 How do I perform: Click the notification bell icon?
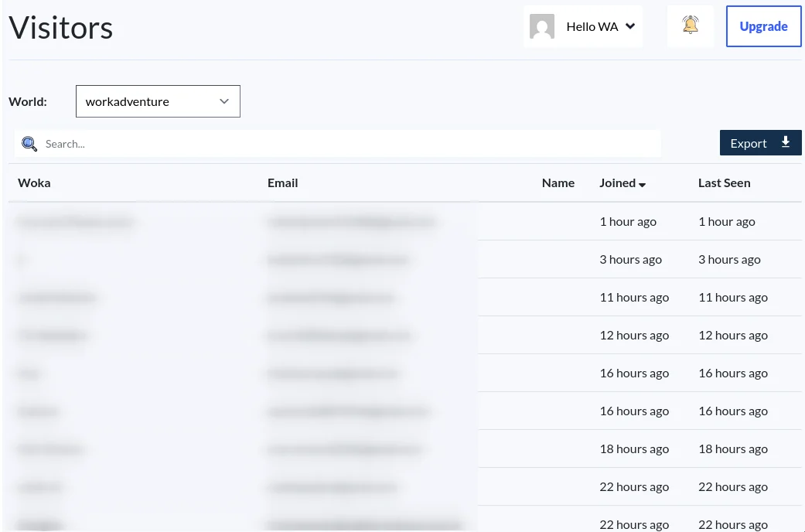click(x=690, y=25)
